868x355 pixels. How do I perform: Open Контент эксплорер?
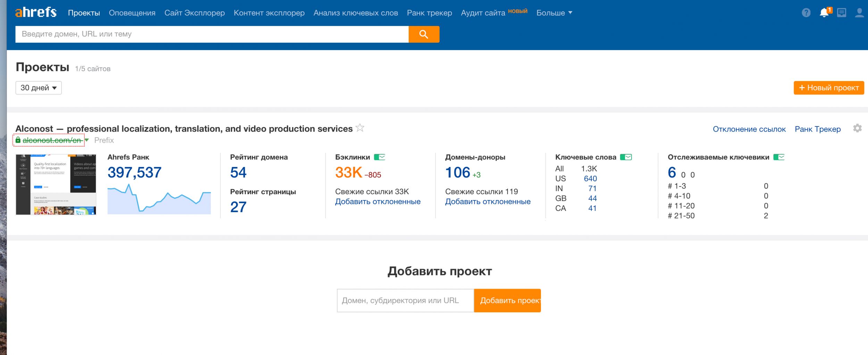(269, 13)
